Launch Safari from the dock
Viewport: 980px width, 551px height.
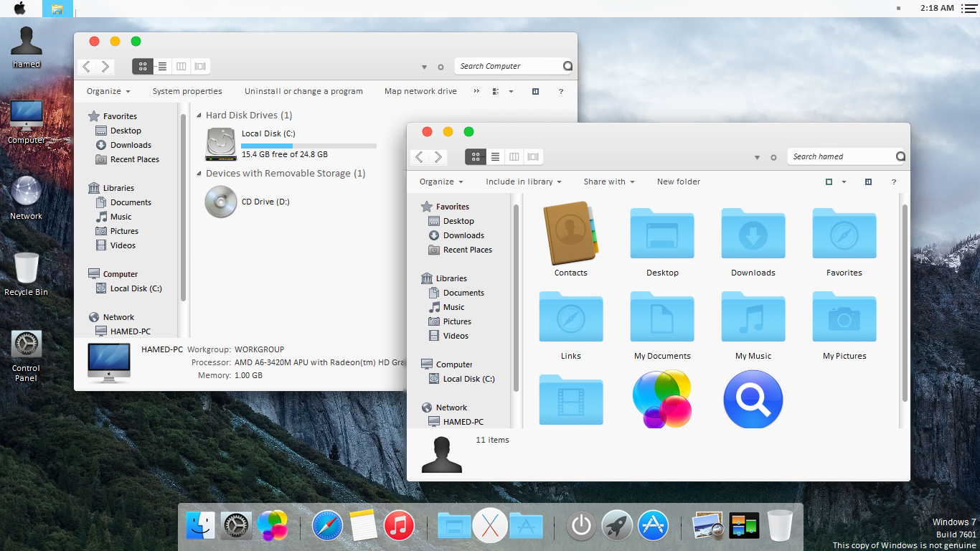[x=326, y=526]
